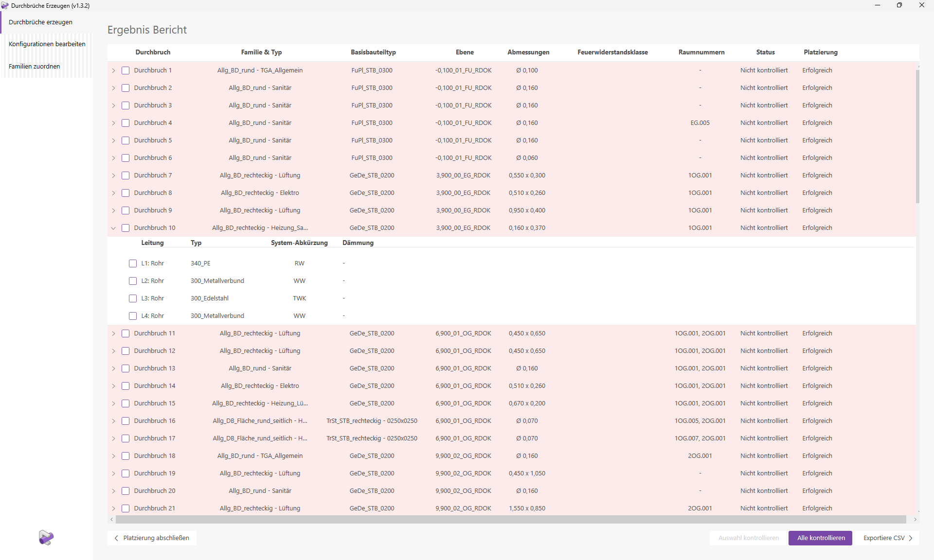
Task: Click right arrow of horizontal scrollbar
Action: pos(915,520)
